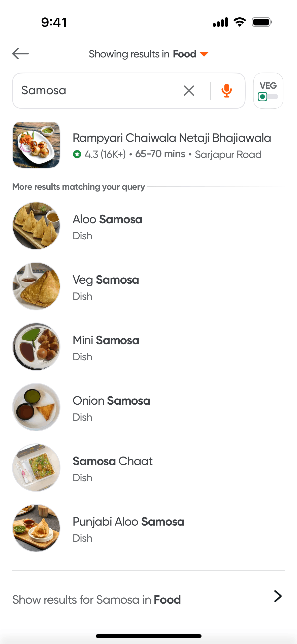Tap Show results for Samosa in Food

click(x=96, y=600)
